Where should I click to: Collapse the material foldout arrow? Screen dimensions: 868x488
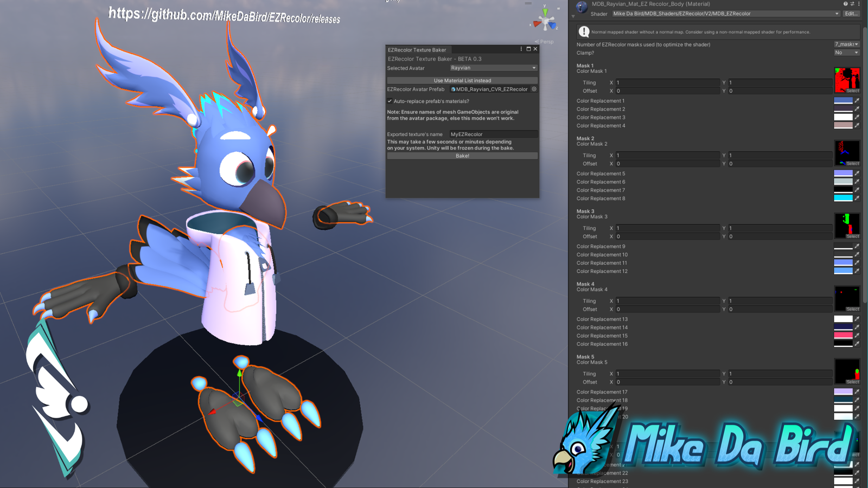(573, 16)
